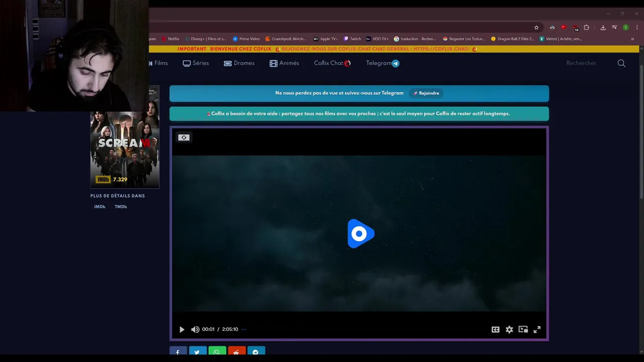The width and height of the screenshot is (644, 362).
Task: Open the Coflix Chat link
Action: coord(332,63)
